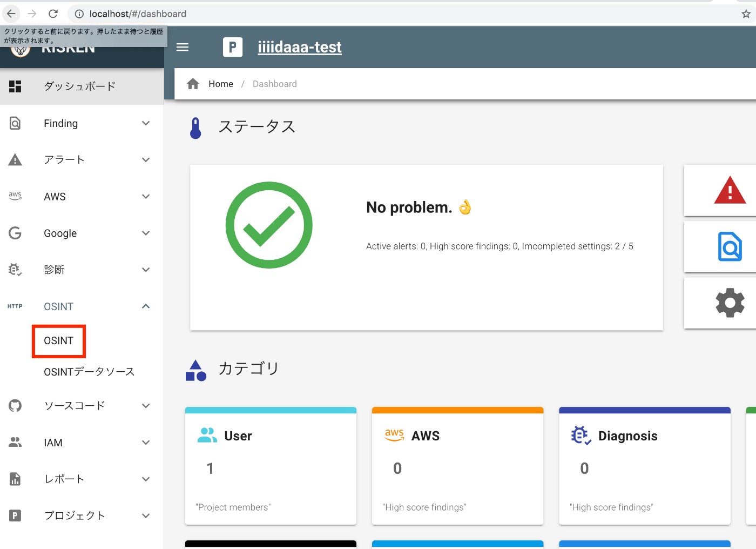Expand the Finding chevron
The image size is (756, 549).
tap(146, 123)
